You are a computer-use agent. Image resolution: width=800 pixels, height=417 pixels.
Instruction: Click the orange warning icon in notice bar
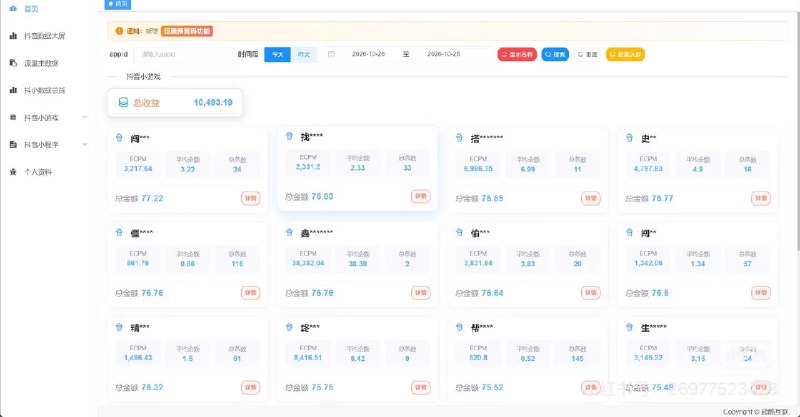coord(119,31)
